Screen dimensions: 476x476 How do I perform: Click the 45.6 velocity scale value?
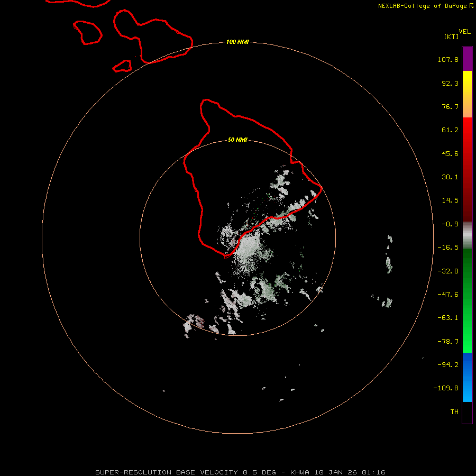(450, 153)
